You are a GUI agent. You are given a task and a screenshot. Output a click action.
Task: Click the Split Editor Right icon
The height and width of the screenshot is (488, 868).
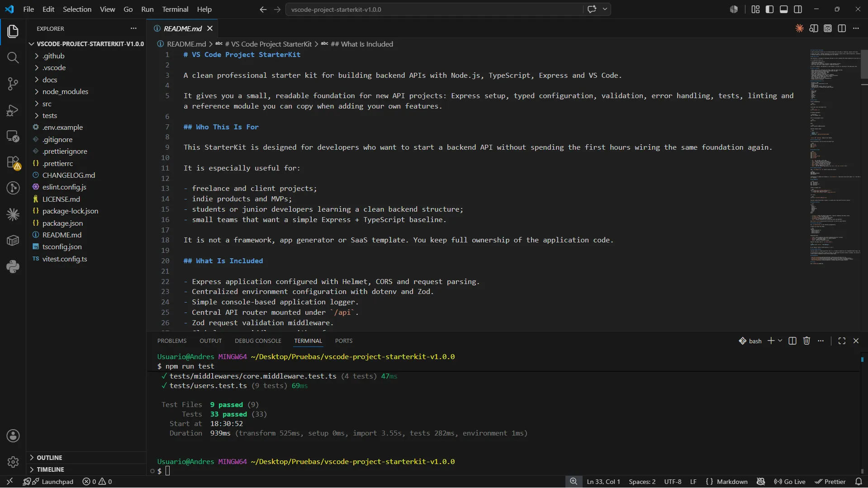coord(842,28)
